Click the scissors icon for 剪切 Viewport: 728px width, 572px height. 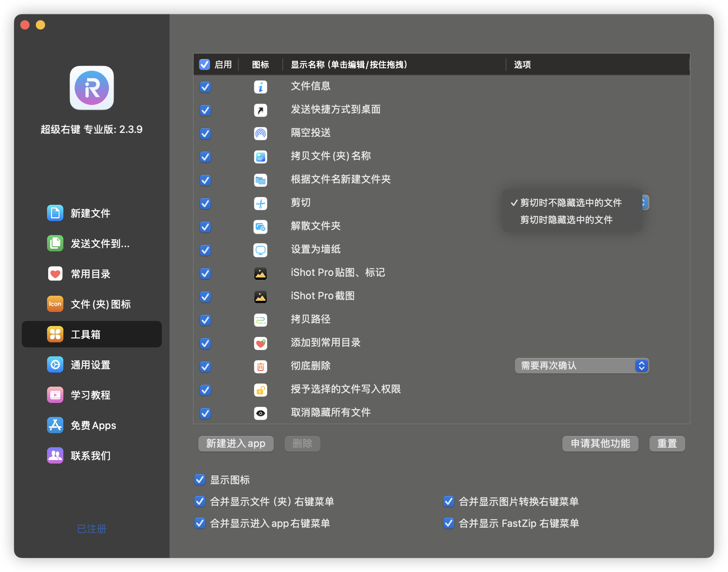click(x=261, y=203)
